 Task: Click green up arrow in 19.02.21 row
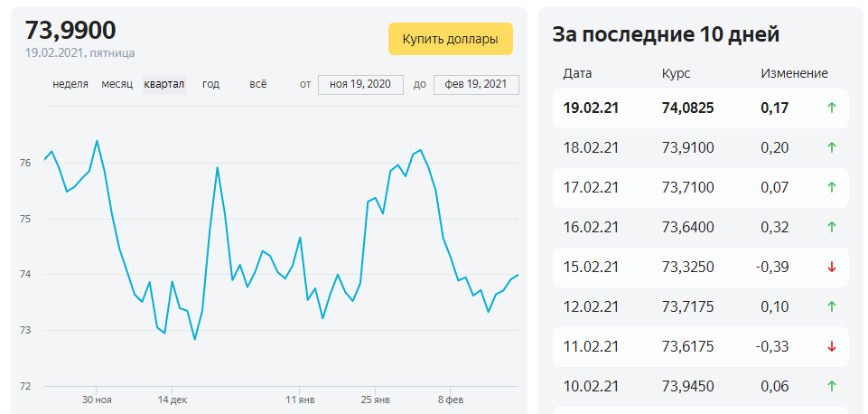(x=831, y=108)
